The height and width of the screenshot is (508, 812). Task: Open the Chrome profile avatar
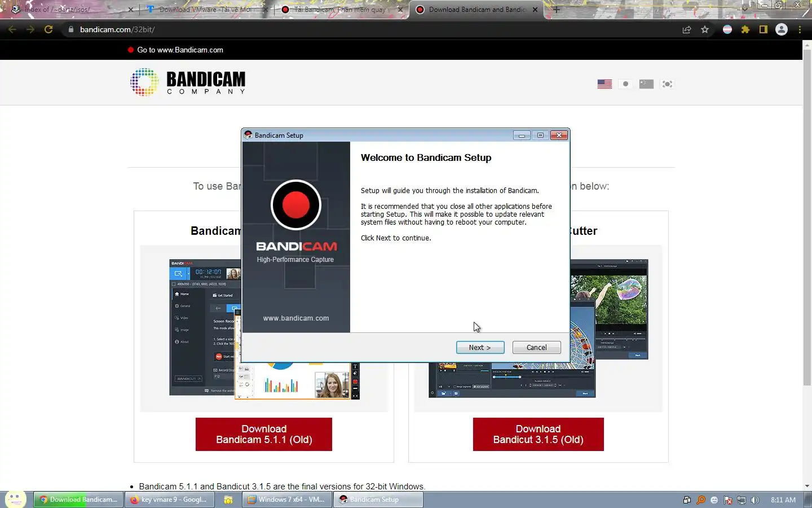coord(782,29)
